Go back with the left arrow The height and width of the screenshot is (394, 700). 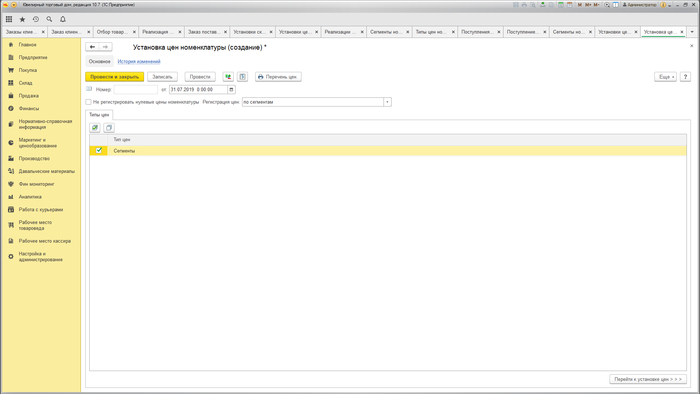tap(92, 47)
